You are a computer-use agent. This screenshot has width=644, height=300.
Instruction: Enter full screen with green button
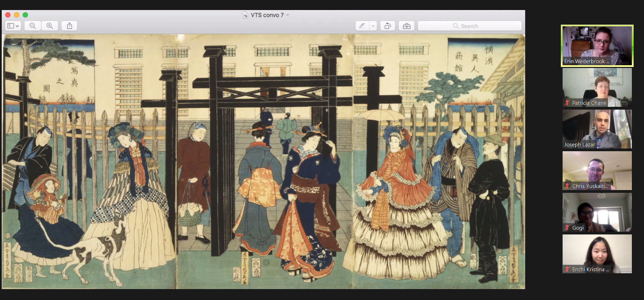click(25, 15)
